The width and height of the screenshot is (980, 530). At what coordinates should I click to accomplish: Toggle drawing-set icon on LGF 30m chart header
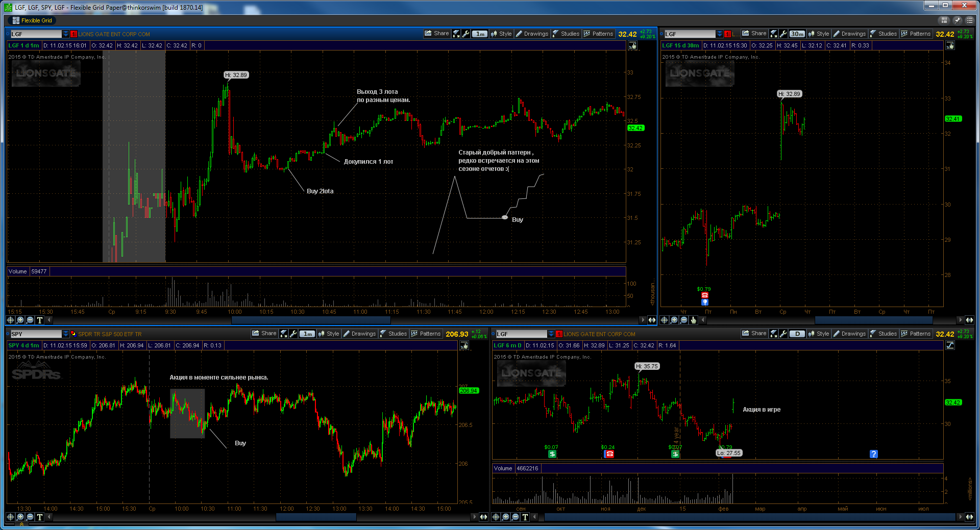pyautogui.click(x=950, y=45)
